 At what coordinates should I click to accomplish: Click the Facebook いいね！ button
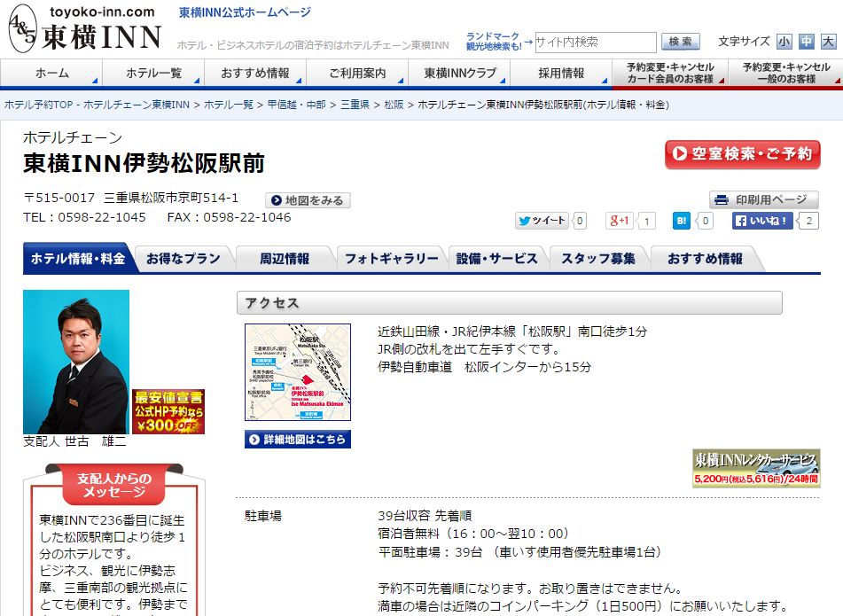coord(762,222)
